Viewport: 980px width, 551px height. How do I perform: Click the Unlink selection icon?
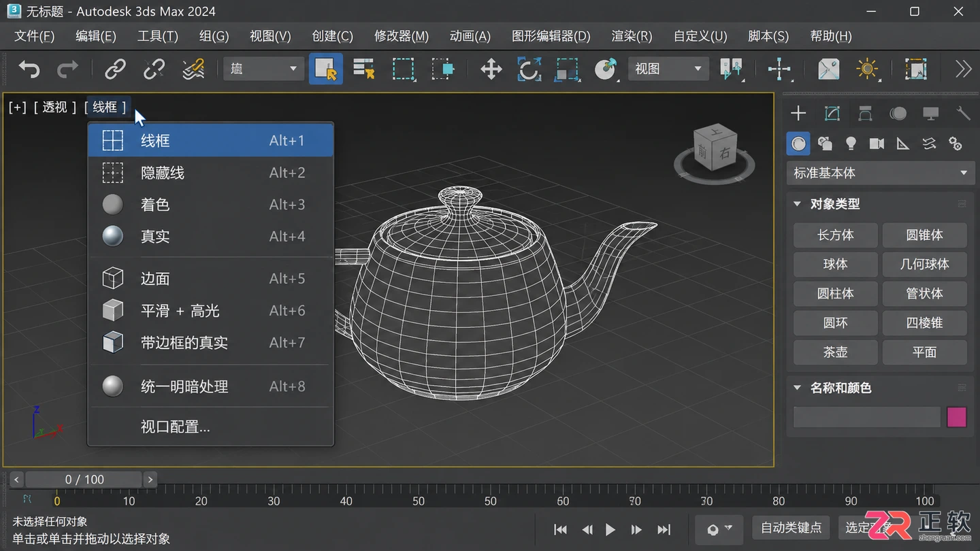[154, 69]
